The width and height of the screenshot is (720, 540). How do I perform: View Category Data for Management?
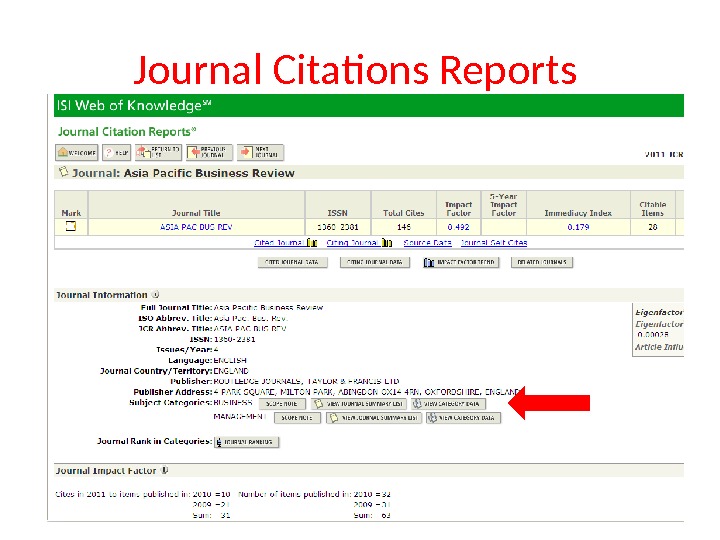click(x=463, y=418)
